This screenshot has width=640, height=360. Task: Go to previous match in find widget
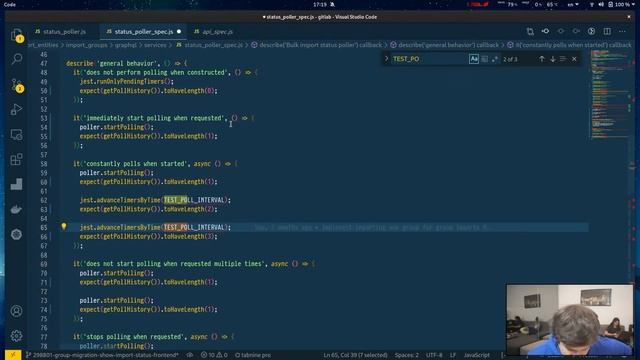pyautogui.click(x=542, y=59)
